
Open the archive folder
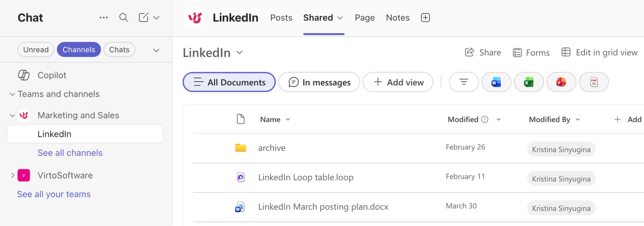point(272,148)
